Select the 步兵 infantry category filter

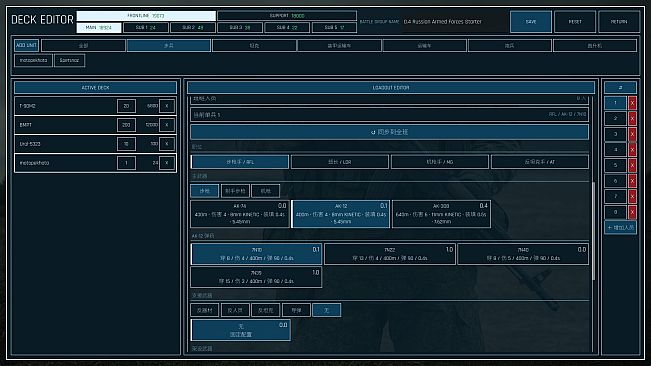point(169,46)
